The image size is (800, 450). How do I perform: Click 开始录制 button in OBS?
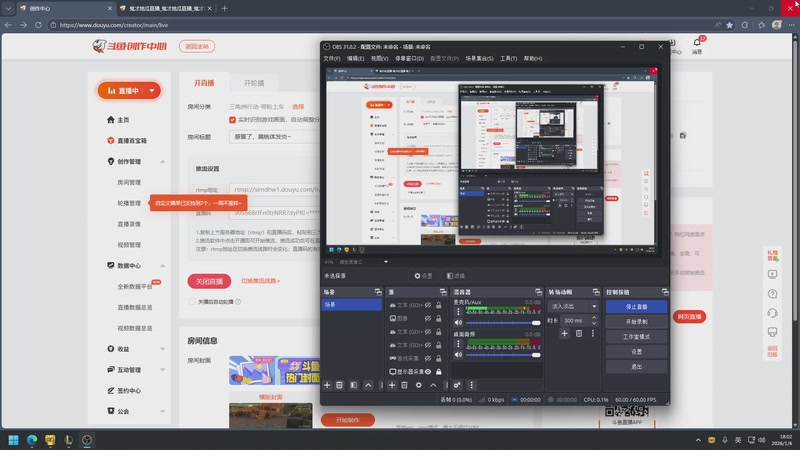[x=636, y=322]
